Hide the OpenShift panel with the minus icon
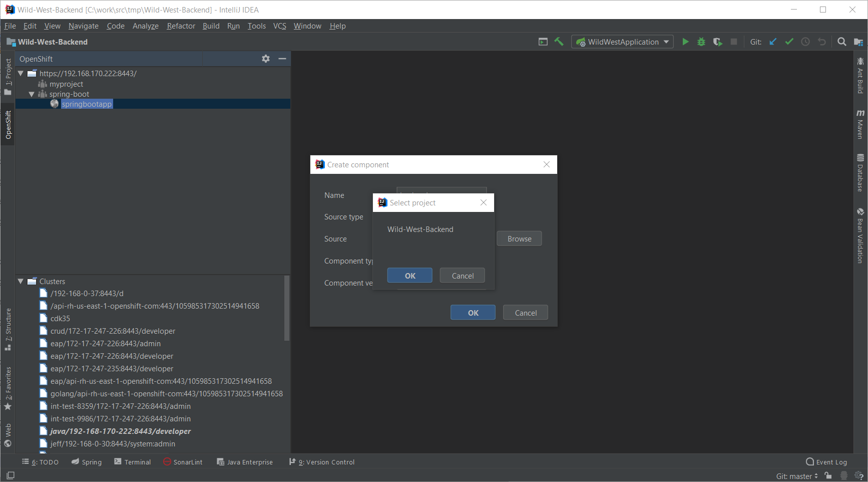The image size is (868, 482). [282, 59]
